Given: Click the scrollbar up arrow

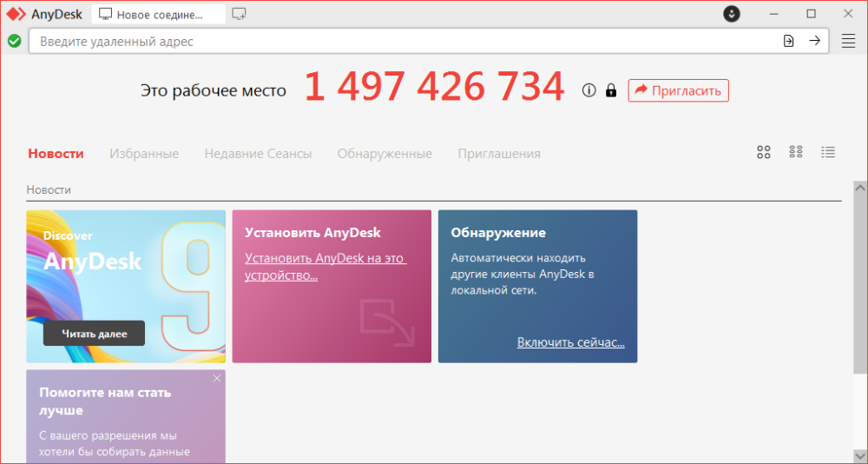Looking at the screenshot, I should click(x=860, y=188).
